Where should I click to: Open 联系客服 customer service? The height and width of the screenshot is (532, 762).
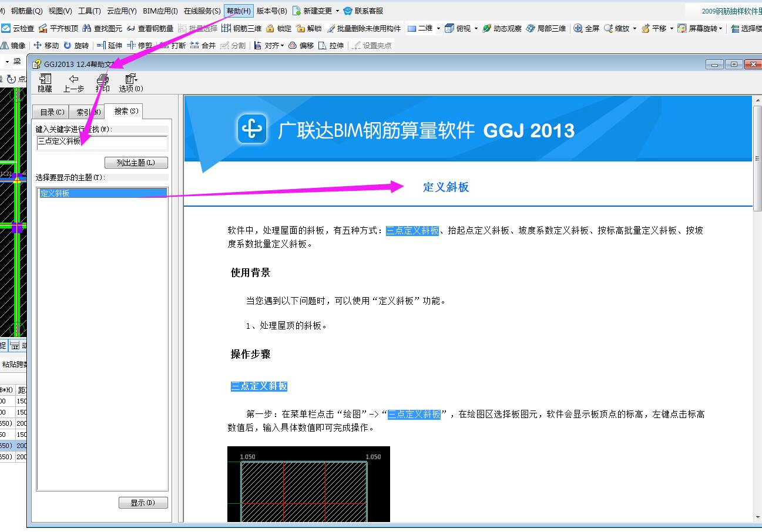point(364,11)
